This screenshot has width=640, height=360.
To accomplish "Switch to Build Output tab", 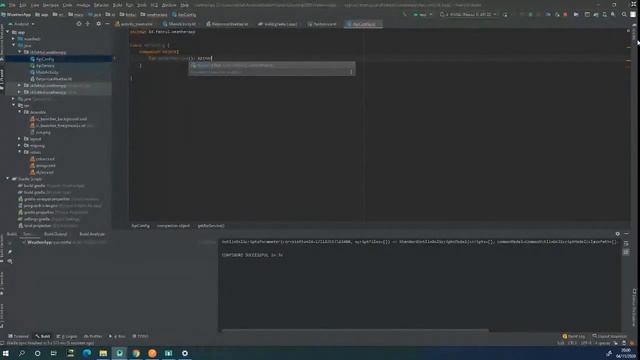I will [56, 234].
